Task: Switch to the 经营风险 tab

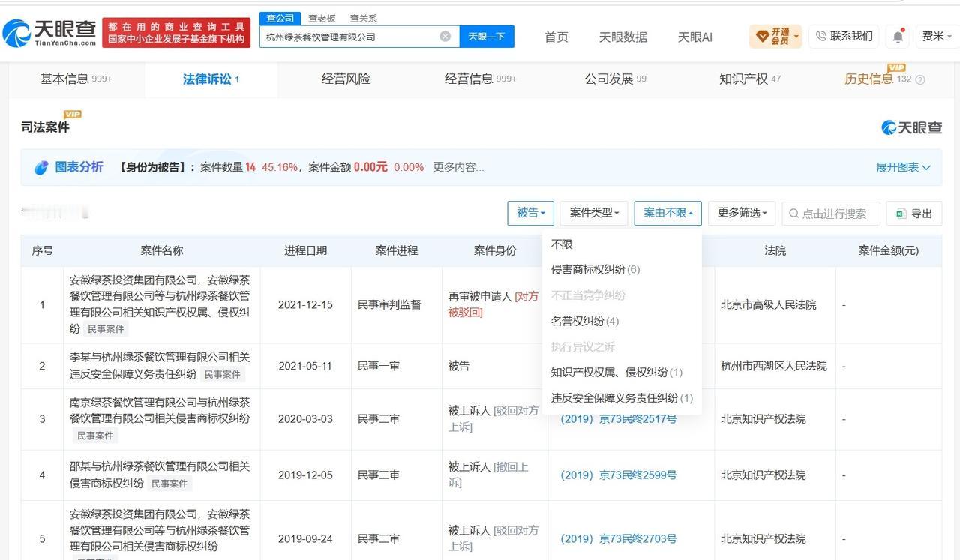Action: pos(346,79)
